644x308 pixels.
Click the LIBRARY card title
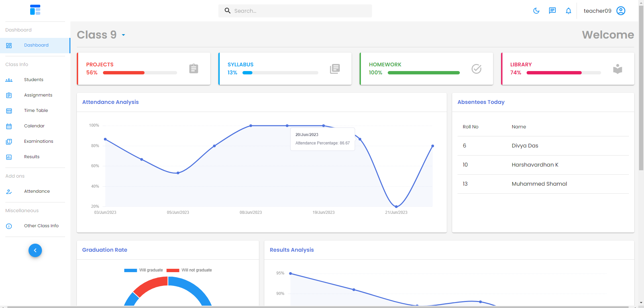pyautogui.click(x=521, y=65)
